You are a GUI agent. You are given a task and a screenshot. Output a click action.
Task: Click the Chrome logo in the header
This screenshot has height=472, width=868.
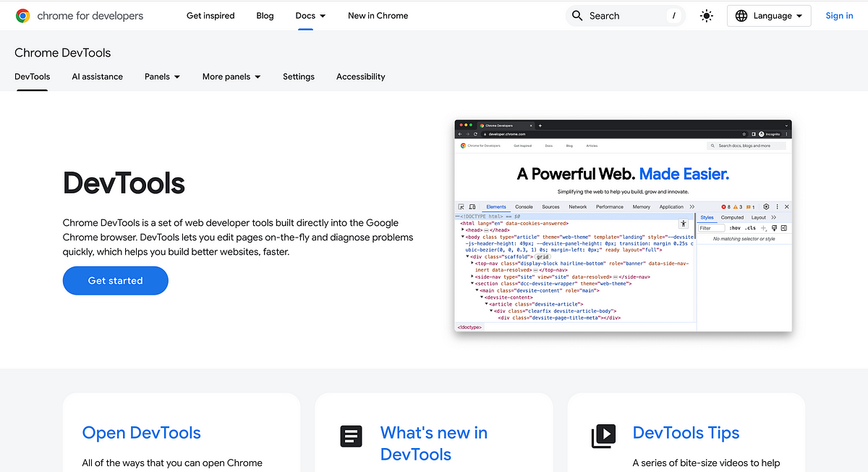tap(23, 15)
